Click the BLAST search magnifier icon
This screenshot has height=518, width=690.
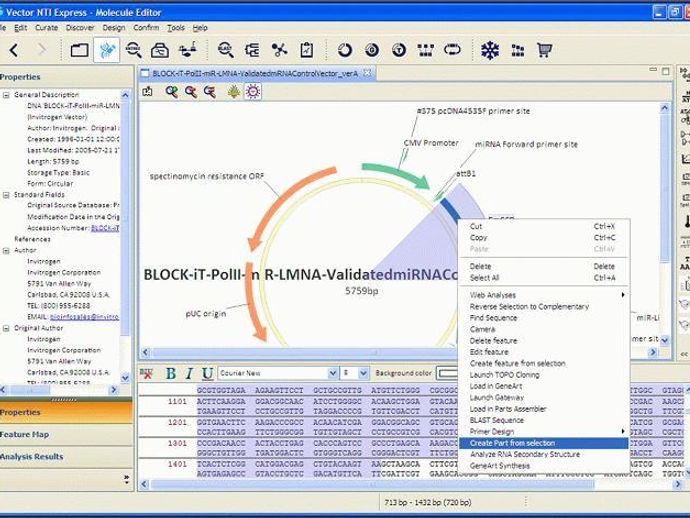pos(225,50)
